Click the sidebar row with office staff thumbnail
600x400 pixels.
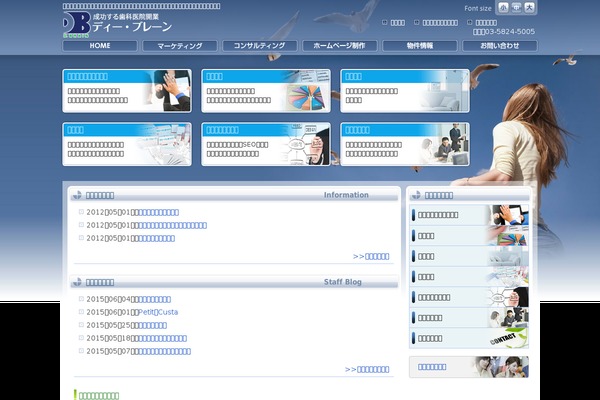pyautogui.click(x=469, y=318)
